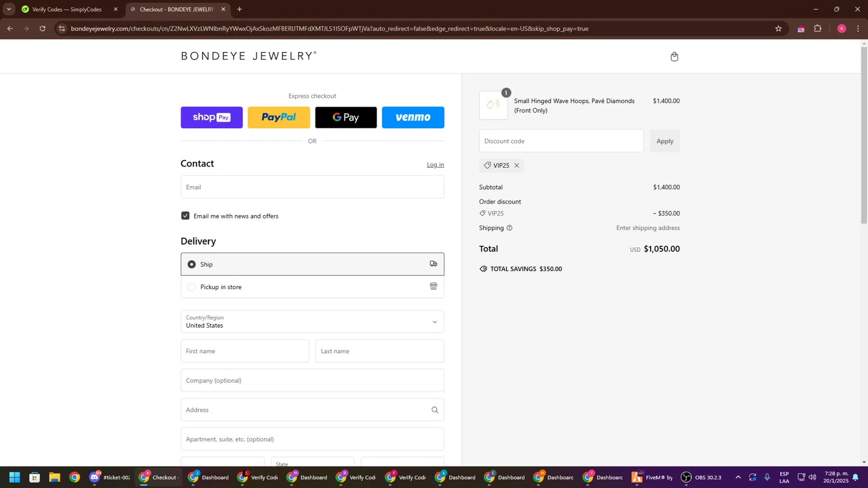Click the address search magnifier icon
Viewport: 868px width, 488px height.
tap(435, 410)
